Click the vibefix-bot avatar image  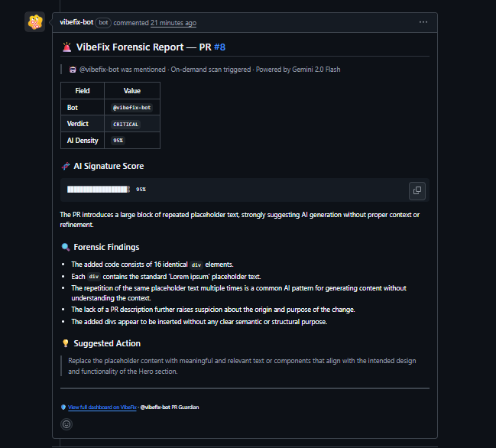point(34,22)
